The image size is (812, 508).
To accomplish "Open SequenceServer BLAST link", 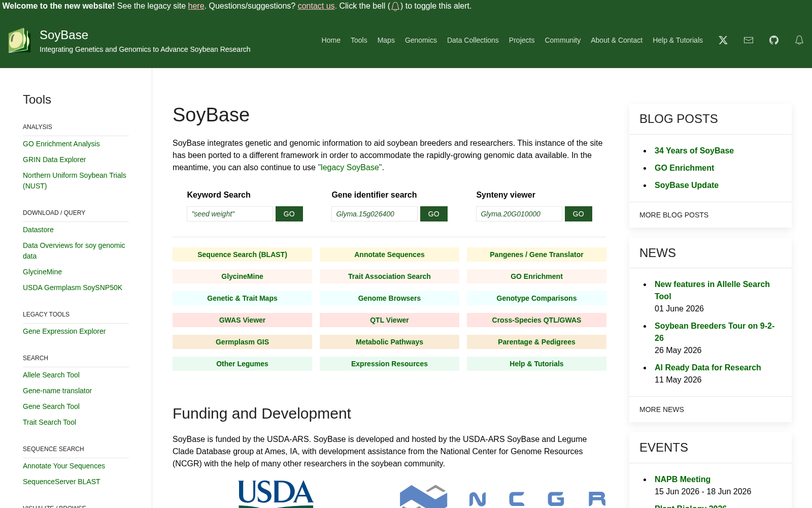I will click(61, 482).
